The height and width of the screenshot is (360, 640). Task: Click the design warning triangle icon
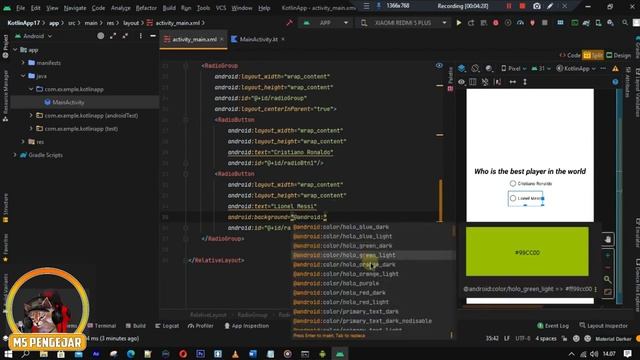pos(615,69)
